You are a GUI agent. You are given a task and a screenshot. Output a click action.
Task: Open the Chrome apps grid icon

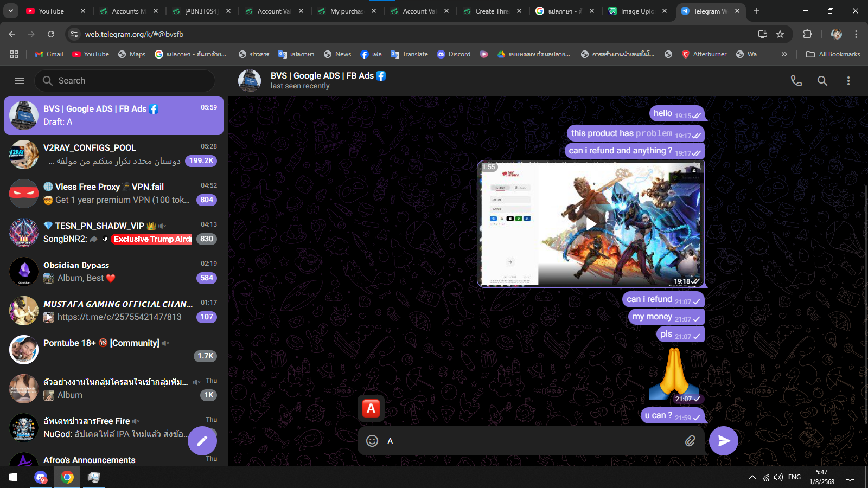(14, 54)
